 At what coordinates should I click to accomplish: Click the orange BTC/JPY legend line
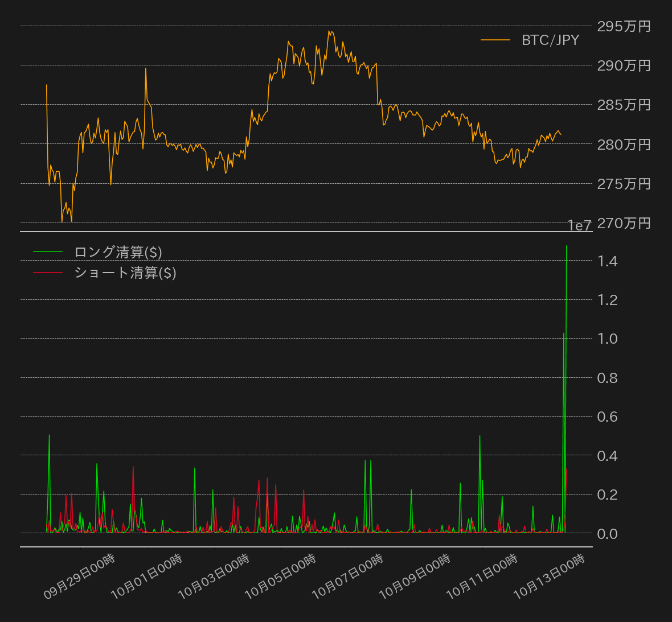(x=495, y=40)
